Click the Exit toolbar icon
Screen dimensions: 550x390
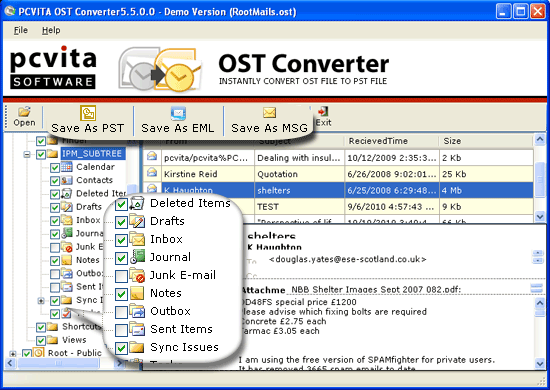point(323,112)
